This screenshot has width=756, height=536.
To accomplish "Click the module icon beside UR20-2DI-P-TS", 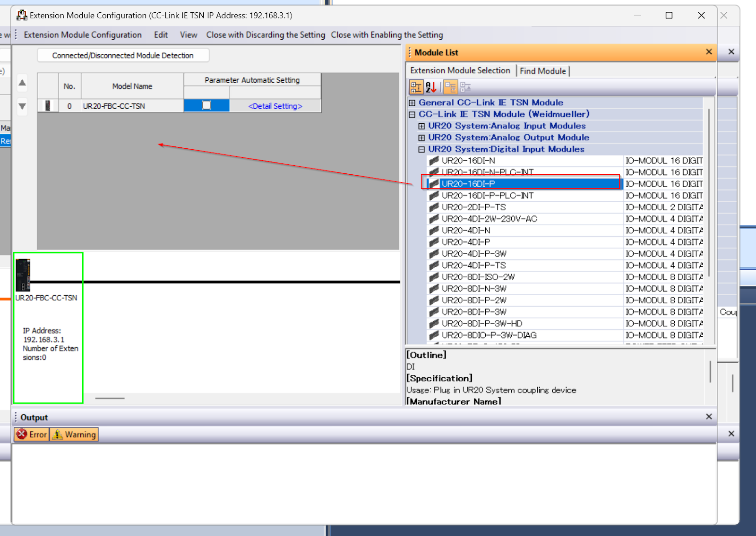I will [x=434, y=207].
